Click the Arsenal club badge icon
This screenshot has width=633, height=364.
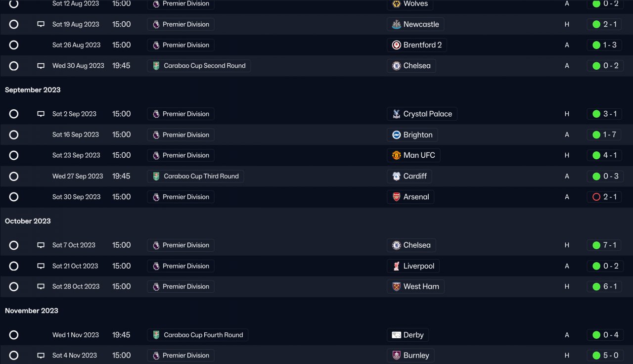(x=396, y=197)
